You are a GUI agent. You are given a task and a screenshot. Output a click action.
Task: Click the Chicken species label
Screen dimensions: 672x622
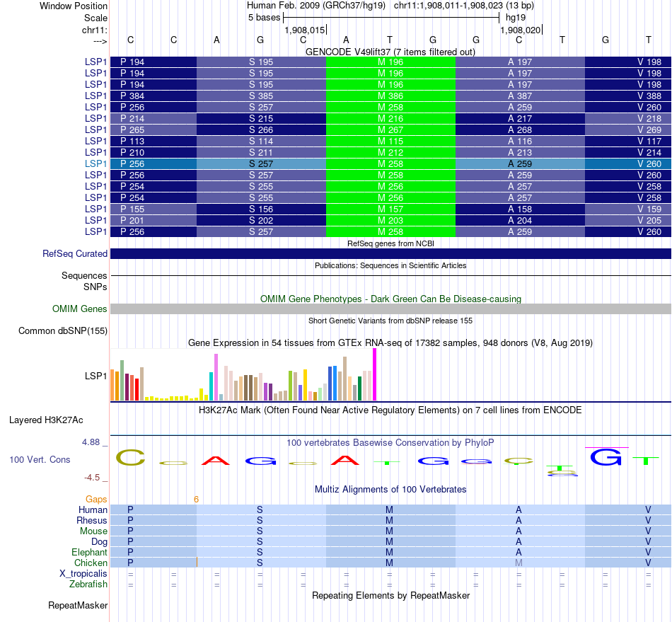click(x=91, y=563)
